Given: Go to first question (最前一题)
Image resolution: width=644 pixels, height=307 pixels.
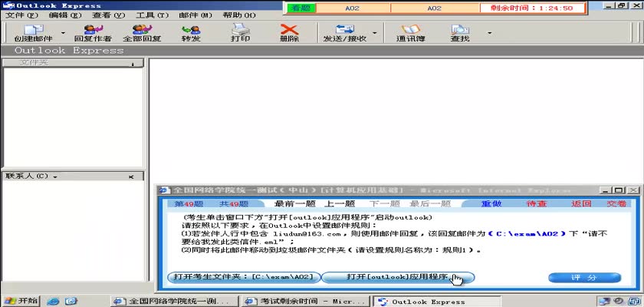Looking at the screenshot, I should tap(294, 203).
